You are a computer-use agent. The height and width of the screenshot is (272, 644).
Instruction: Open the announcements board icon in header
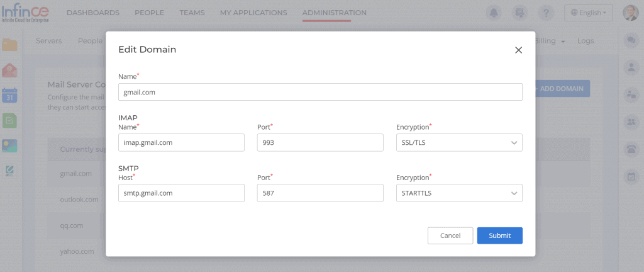pyautogui.click(x=520, y=13)
